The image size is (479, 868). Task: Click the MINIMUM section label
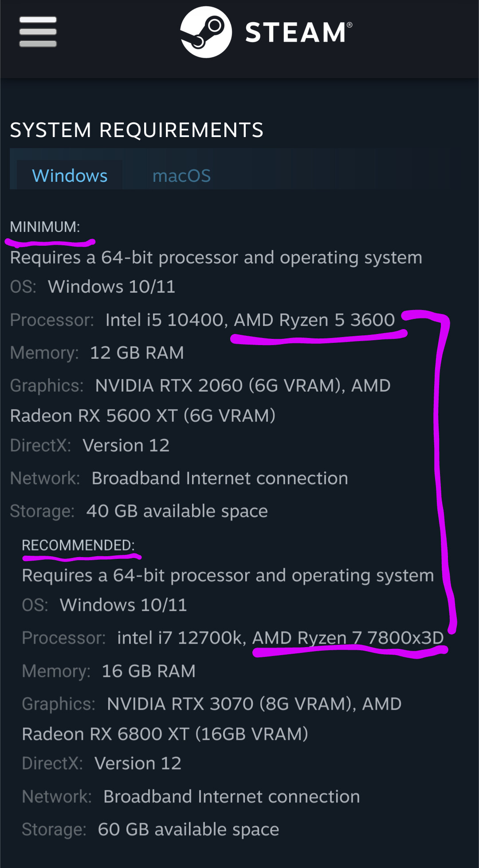45,227
